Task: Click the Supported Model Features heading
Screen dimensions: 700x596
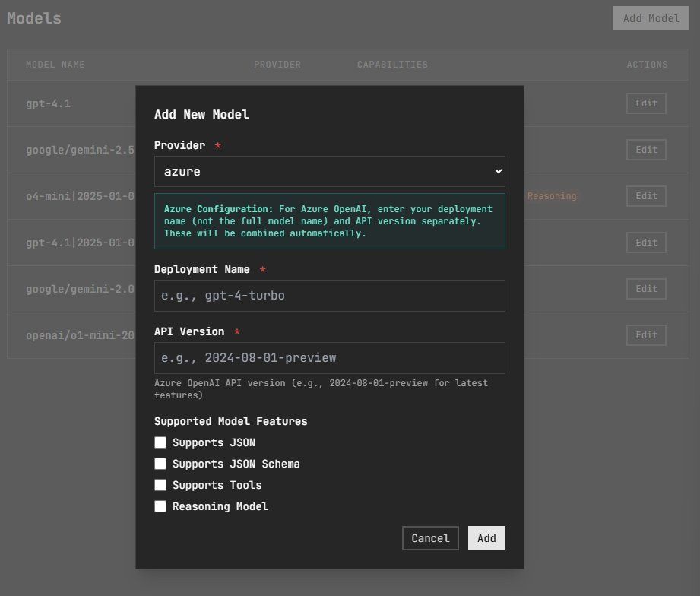Action: tap(231, 421)
